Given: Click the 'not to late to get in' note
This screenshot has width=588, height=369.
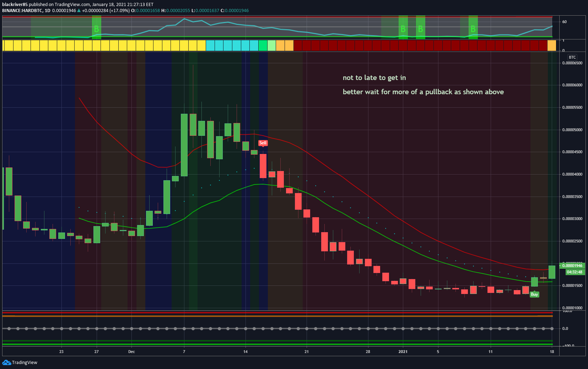Looking at the screenshot, I should coord(374,78).
